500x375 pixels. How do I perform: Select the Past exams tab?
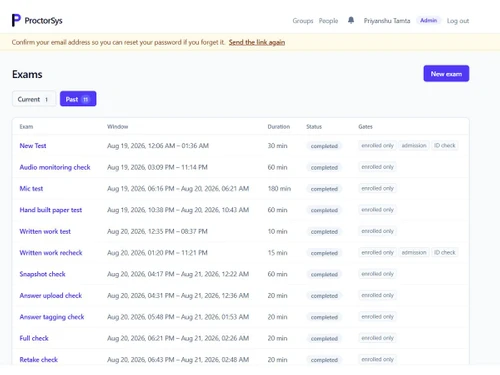pyautogui.click(x=78, y=99)
